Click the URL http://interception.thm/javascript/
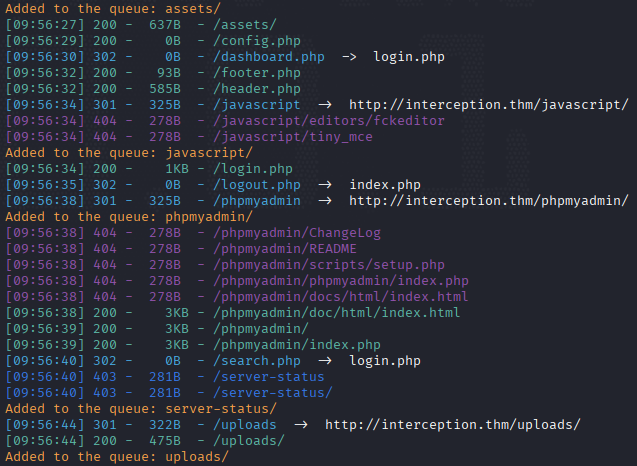 tap(489, 105)
